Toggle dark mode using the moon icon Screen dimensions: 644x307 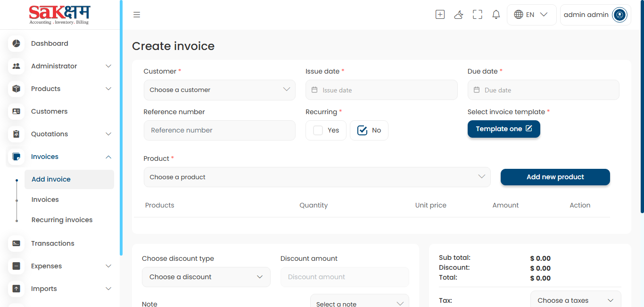(458, 15)
